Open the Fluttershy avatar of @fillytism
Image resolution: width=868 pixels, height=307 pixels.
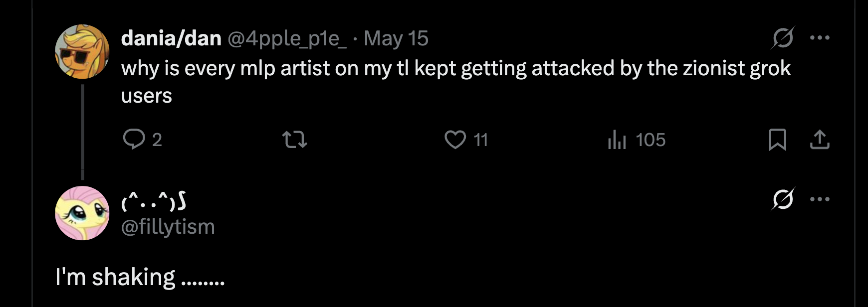pyautogui.click(x=82, y=213)
